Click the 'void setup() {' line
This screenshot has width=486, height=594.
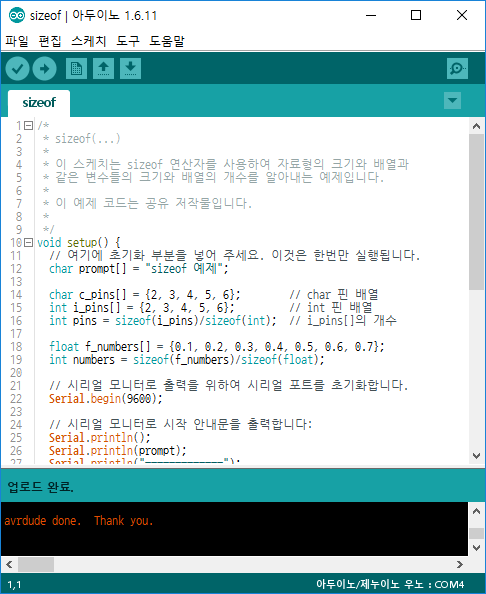click(x=79, y=242)
